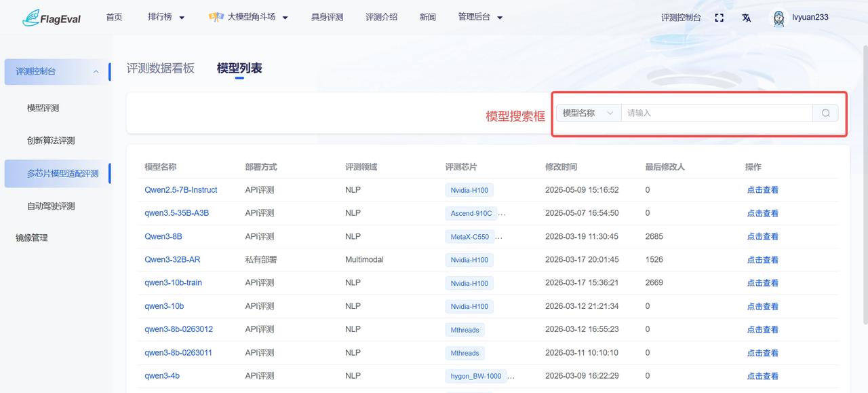
Task: Open the qwen3-8b-0263011 model link
Action: click(178, 352)
